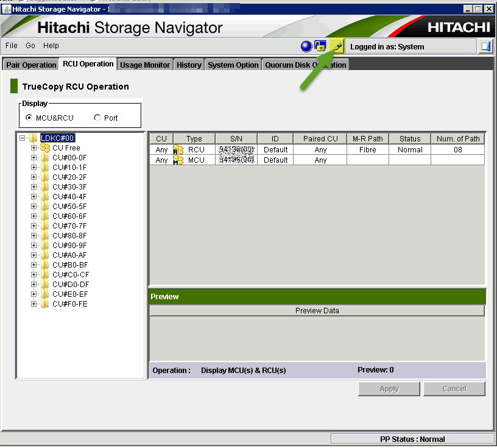Expand the CU#20-2F node

tap(33, 177)
